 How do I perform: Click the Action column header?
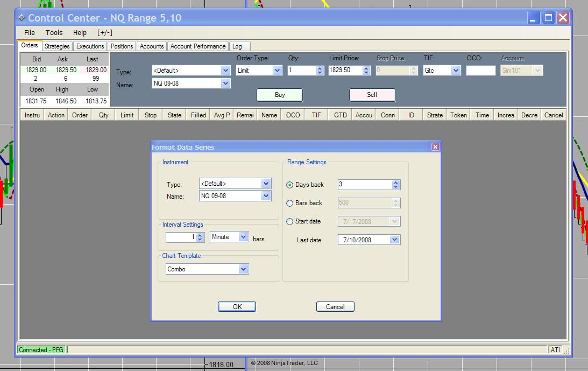pyautogui.click(x=56, y=115)
